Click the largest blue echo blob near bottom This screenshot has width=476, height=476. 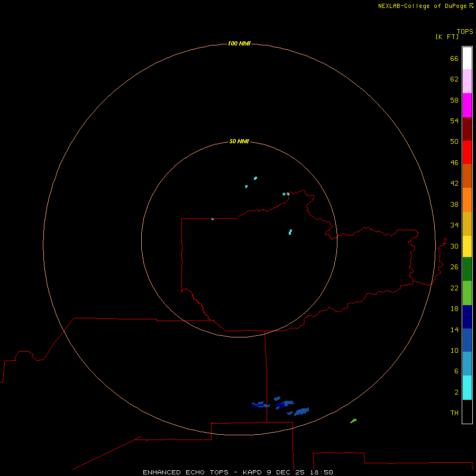coord(302,411)
